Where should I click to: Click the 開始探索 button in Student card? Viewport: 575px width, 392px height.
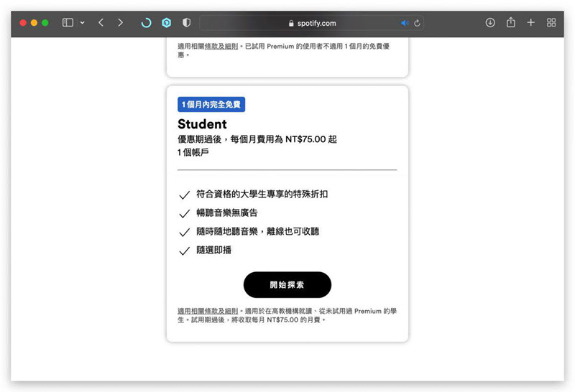click(x=287, y=284)
